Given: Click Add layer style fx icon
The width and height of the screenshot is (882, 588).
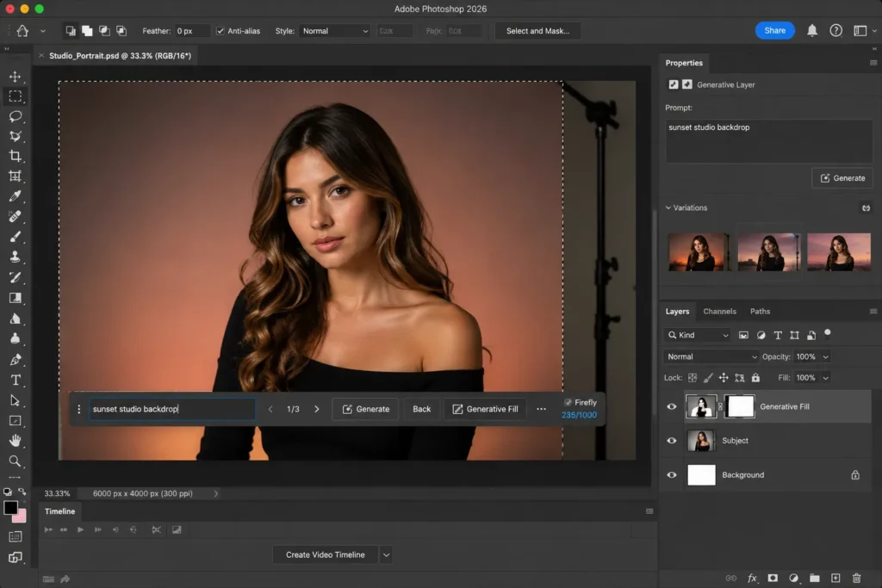Looking at the screenshot, I should (752, 578).
